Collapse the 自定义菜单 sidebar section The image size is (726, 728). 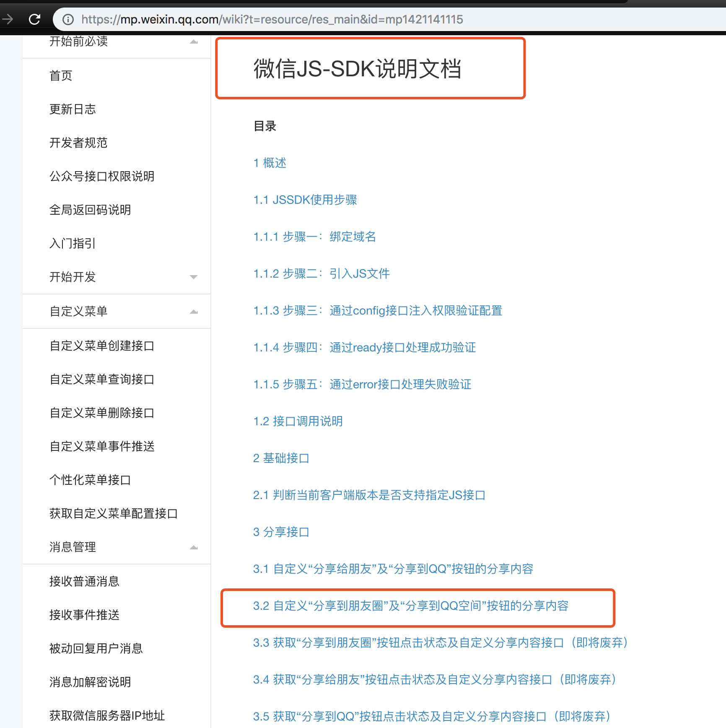click(193, 312)
